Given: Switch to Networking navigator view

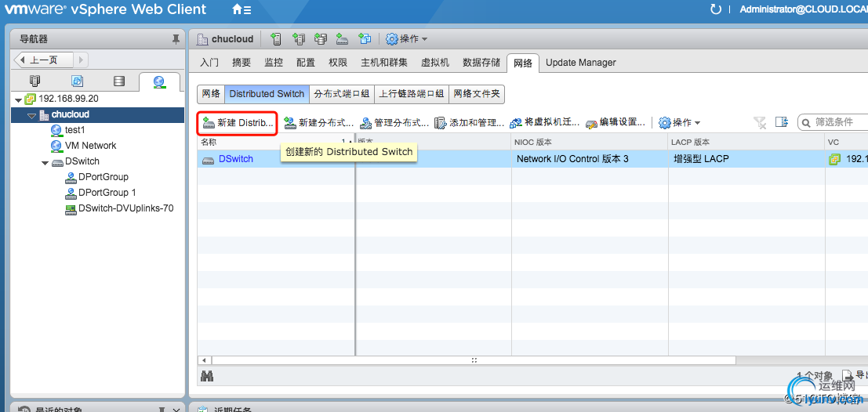Looking at the screenshot, I should click(159, 81).
